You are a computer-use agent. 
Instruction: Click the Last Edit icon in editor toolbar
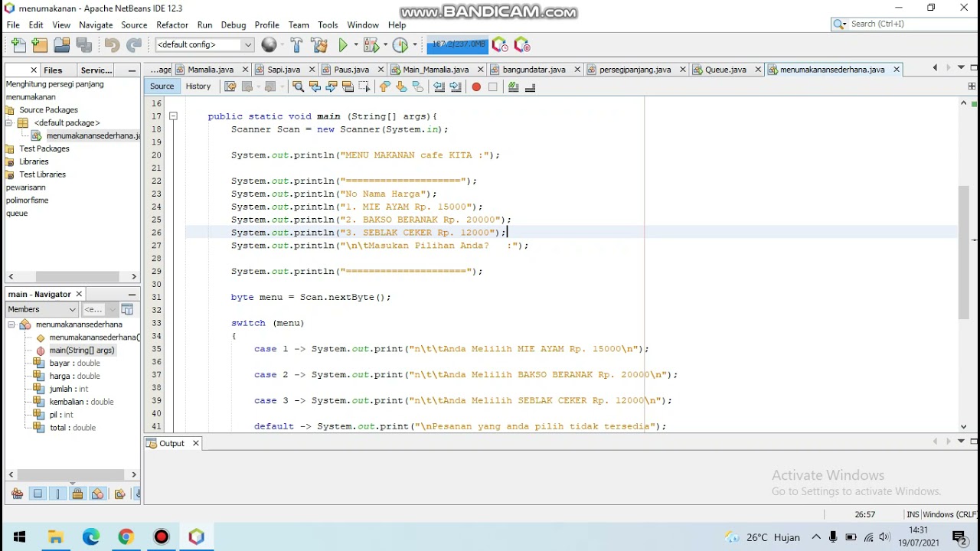point(230,86)
